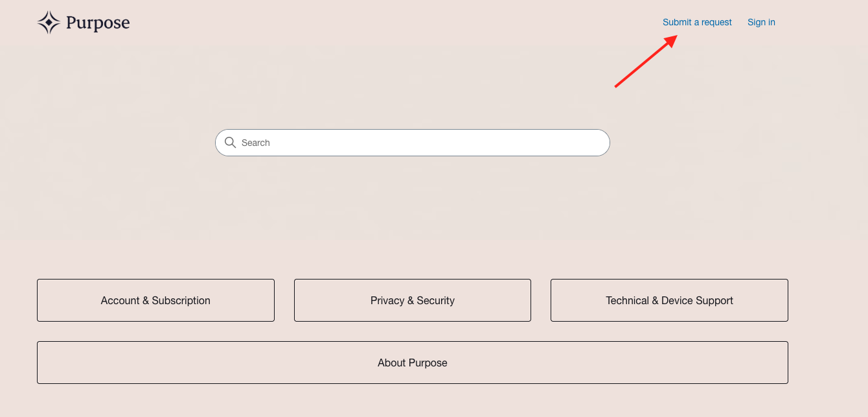The image size is (868, 417).
Task: Click the wide About Purpose box
Action: 413,363
